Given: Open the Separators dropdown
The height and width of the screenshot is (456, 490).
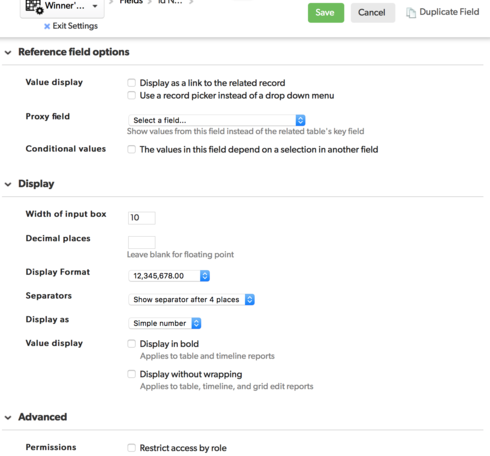Looking at the screenshot, I should tap(191, 299).
